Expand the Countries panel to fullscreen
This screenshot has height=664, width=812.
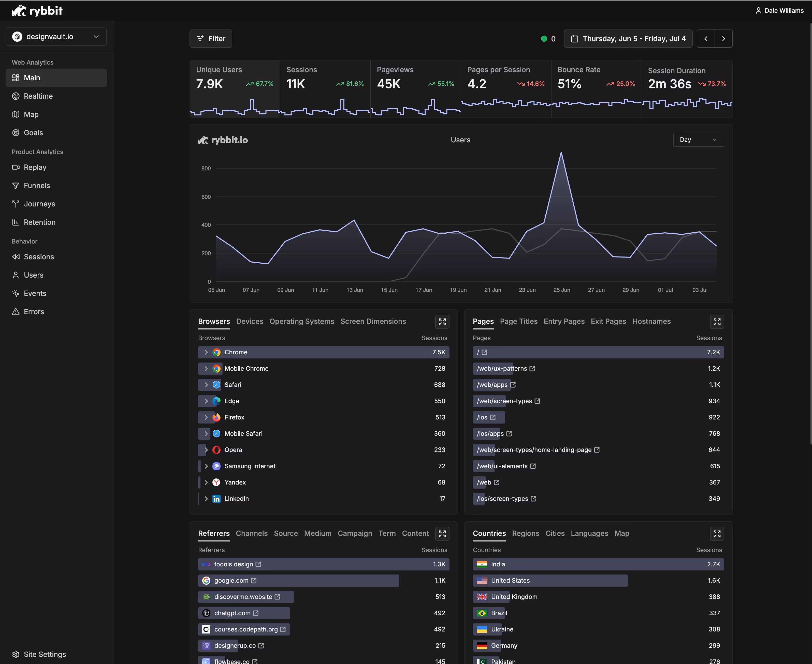[x=717, y=534]
